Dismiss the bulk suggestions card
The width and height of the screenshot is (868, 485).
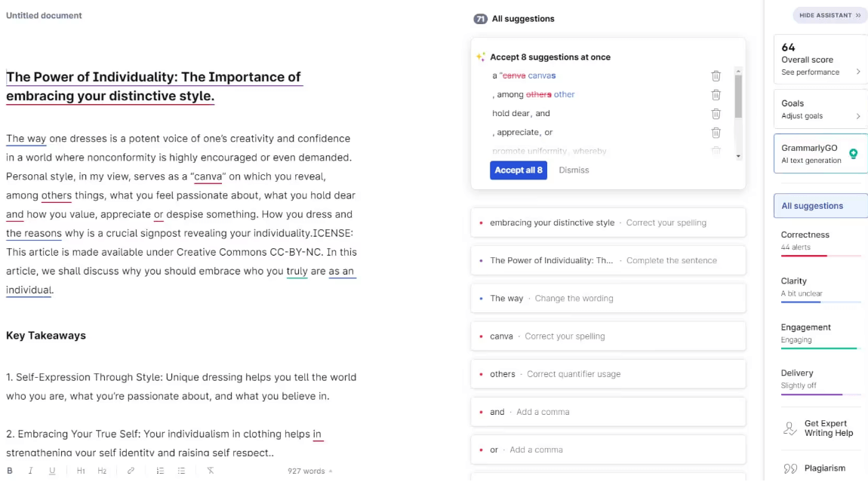pyautogui.click(x=574, y=170)
